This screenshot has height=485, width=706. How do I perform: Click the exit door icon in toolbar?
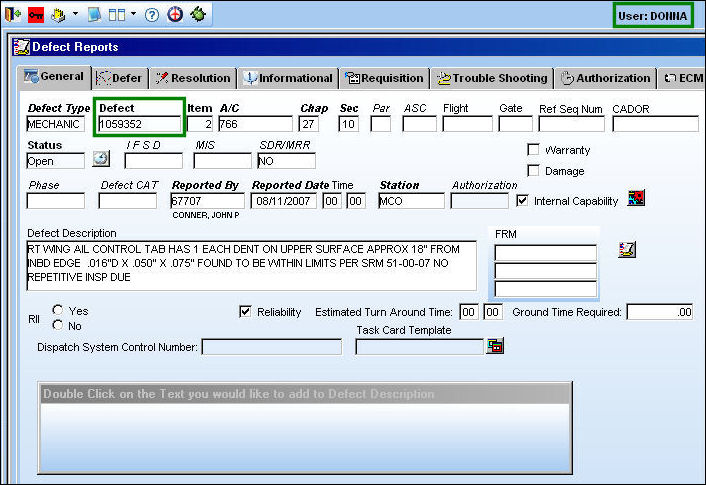(x=13, y=14)
